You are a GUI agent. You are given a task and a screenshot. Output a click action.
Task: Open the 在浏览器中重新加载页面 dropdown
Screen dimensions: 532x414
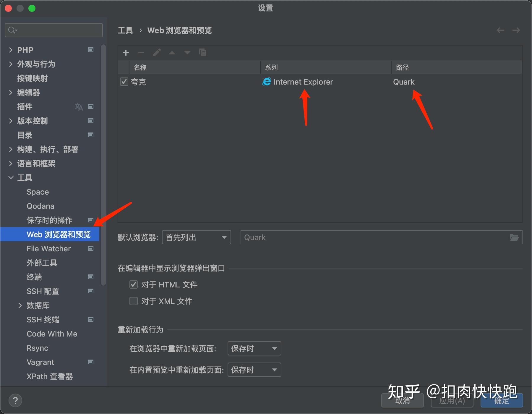(254, 348)
